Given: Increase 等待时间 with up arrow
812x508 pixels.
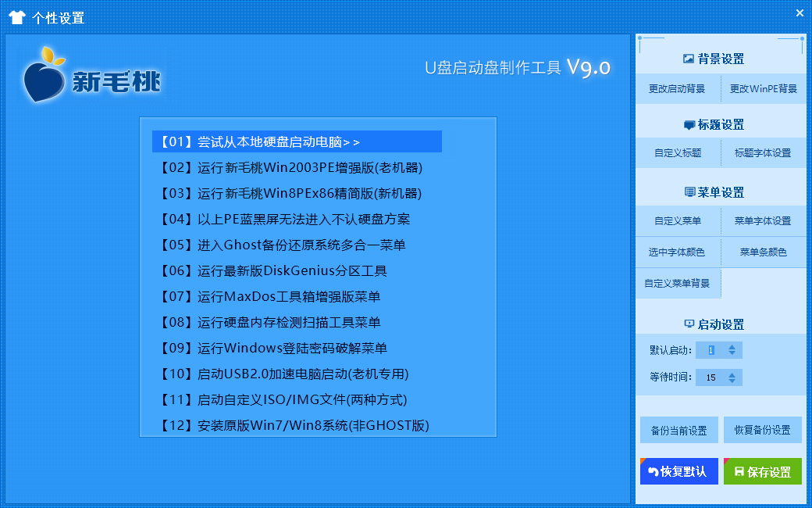Looking at the screenshot, I should click(x=732, y=374).
